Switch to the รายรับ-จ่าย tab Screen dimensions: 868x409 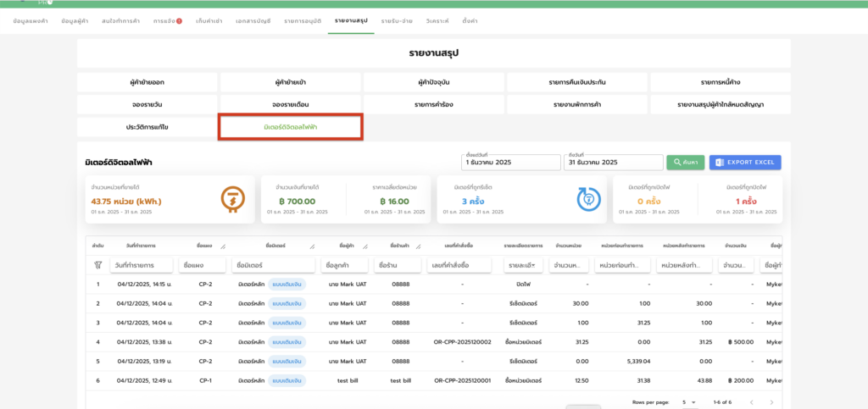[x=397, y=19]
